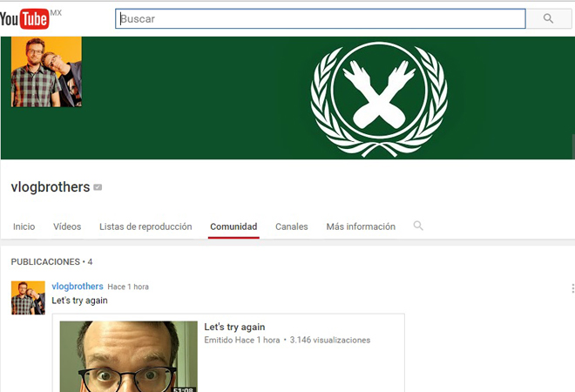575x392 pixels.
Task: Open the Listas de reproducción tab
Action: [x=145, y=226]
